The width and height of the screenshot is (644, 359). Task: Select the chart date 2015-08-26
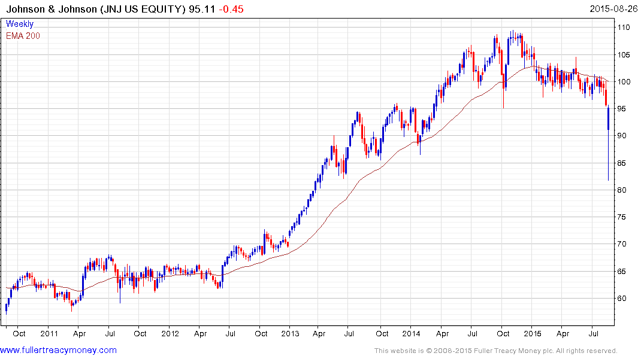pos(613,9)
